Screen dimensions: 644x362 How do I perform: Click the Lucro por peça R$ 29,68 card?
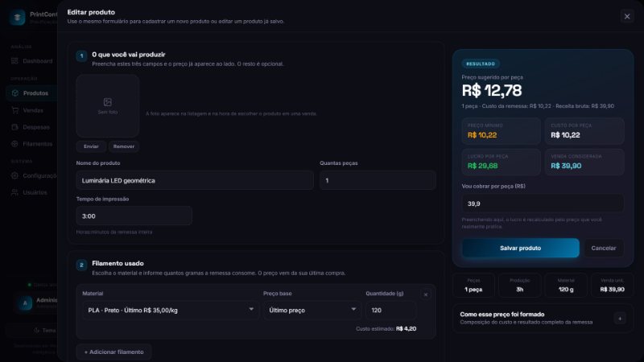pos(501,162)
